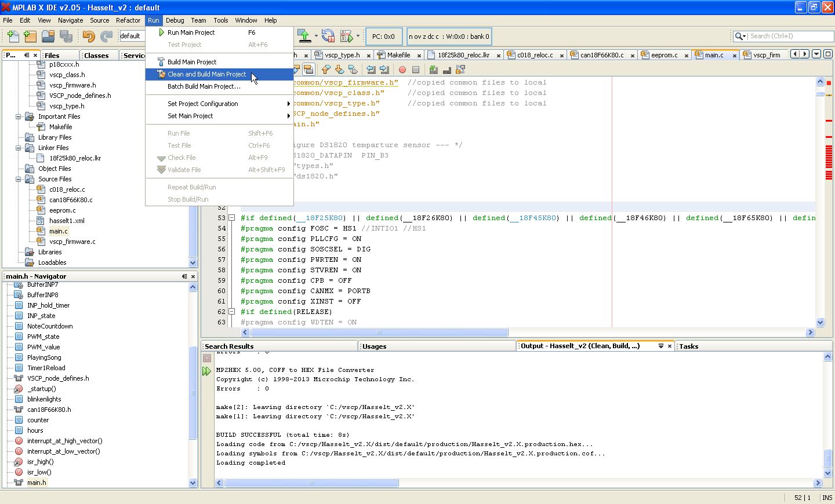835x504 pixels.
Task: Click the New Project toolbar icon
Action: pyautogui.click(x=30, y=36)
